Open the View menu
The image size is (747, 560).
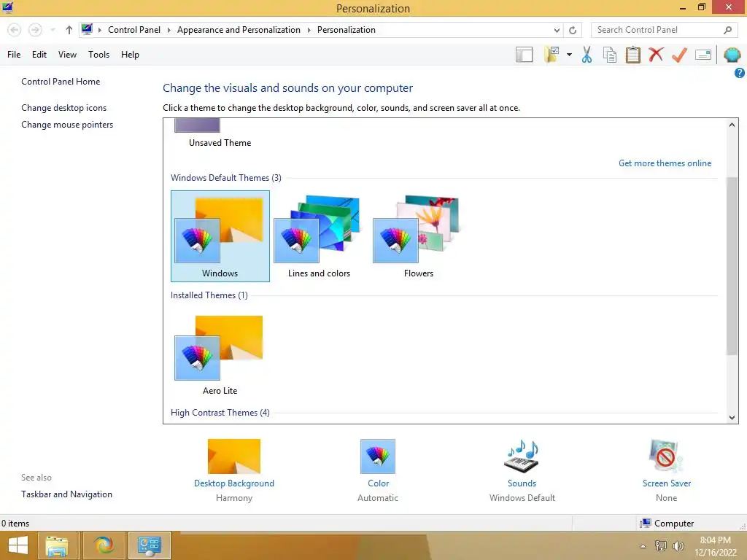pos(67,55)
